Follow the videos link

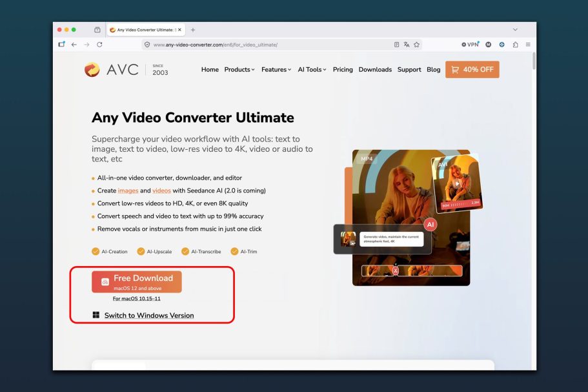point(161,191)
